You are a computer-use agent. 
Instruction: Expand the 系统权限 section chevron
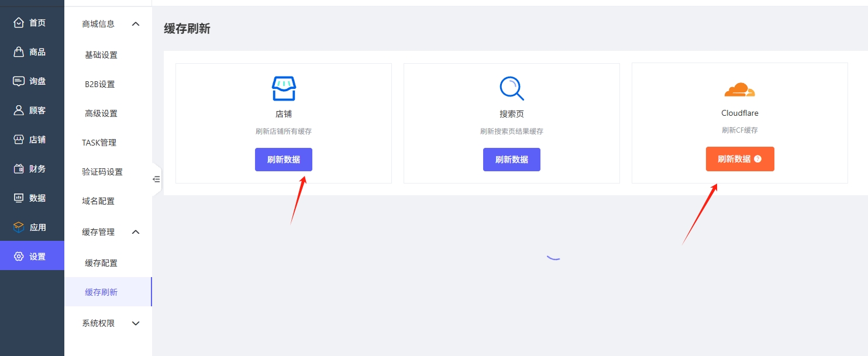coord(136,323)
